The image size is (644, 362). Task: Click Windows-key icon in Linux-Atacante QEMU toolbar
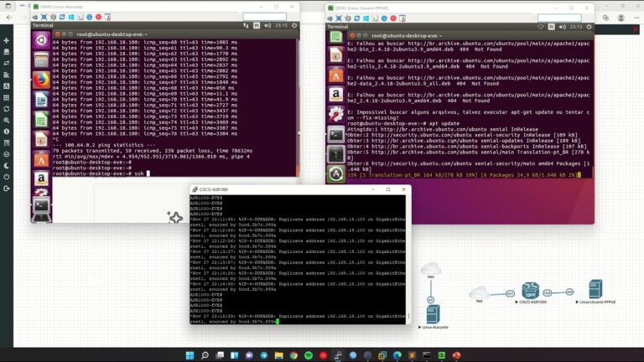coord(71,18)
